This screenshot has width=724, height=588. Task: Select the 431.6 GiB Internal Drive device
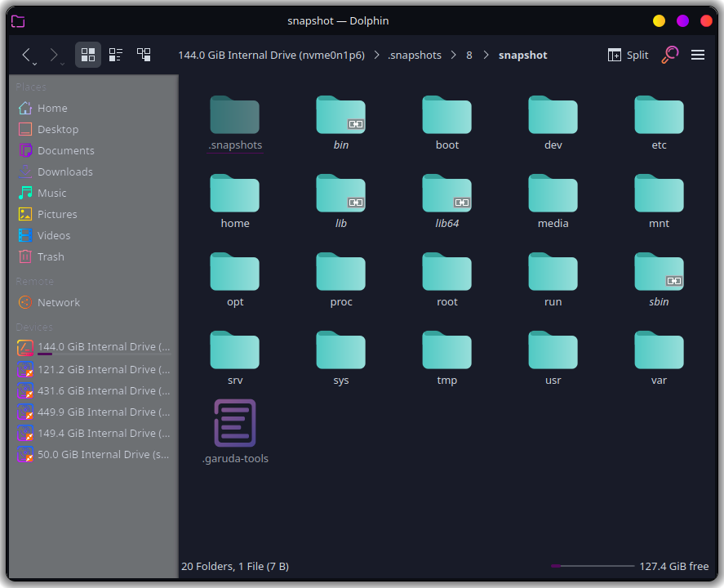[94, 390]
